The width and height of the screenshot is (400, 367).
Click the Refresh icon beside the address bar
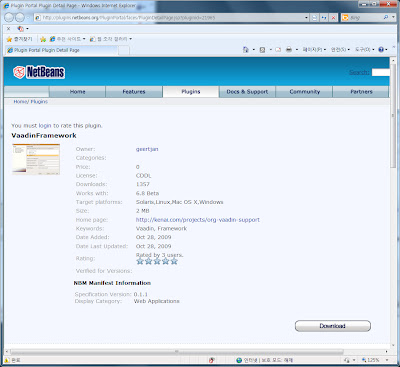(324, 18)
